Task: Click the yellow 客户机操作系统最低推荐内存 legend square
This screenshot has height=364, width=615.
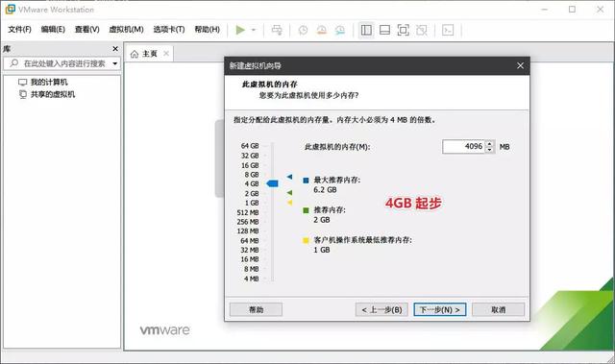Action: (306, 240)
